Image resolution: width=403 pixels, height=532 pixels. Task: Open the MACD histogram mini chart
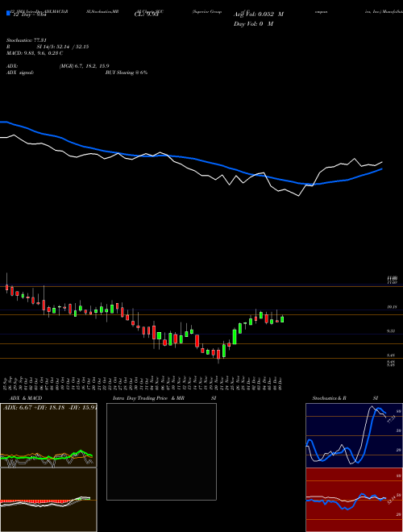pos(48,500)
